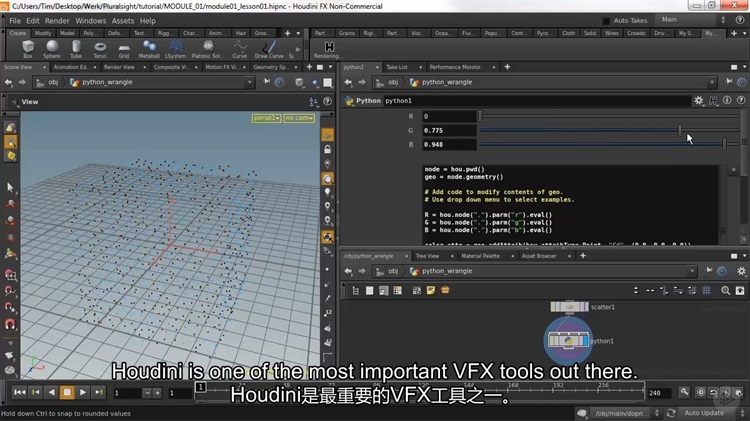Stop playback with the square button
This screenshot has width=750, height=421.
(x=67, y=392)
